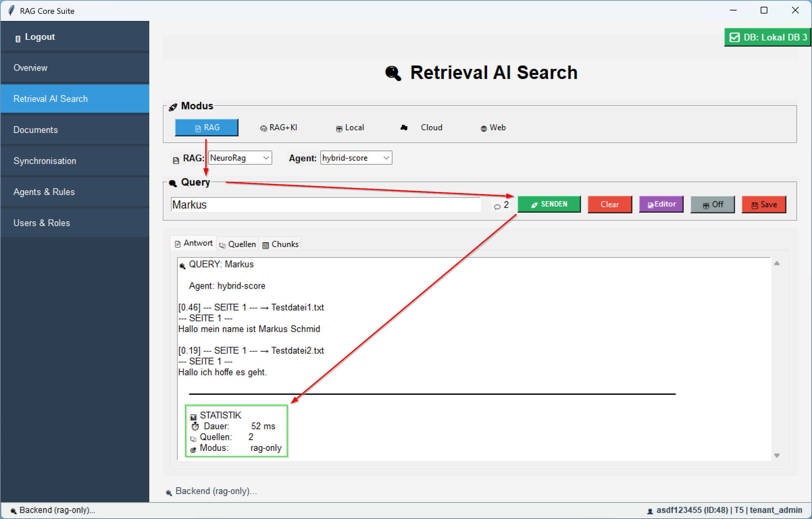Open the RAG NeuroRag dropdown

coord(240,158)
